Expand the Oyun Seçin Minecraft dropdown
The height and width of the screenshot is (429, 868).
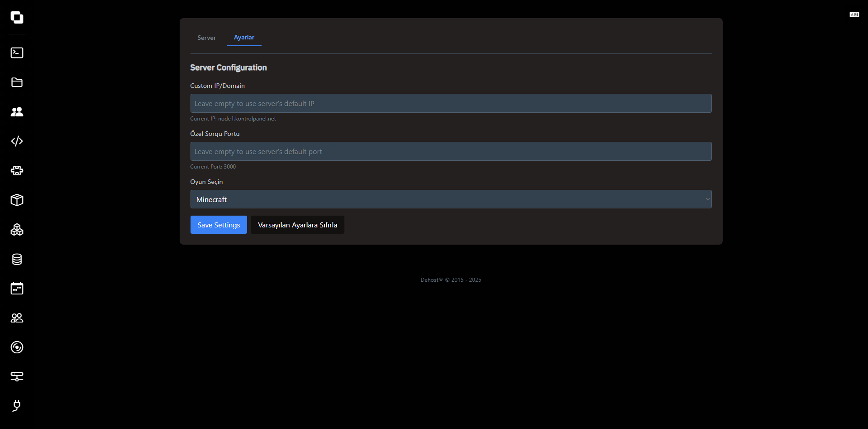451,199
